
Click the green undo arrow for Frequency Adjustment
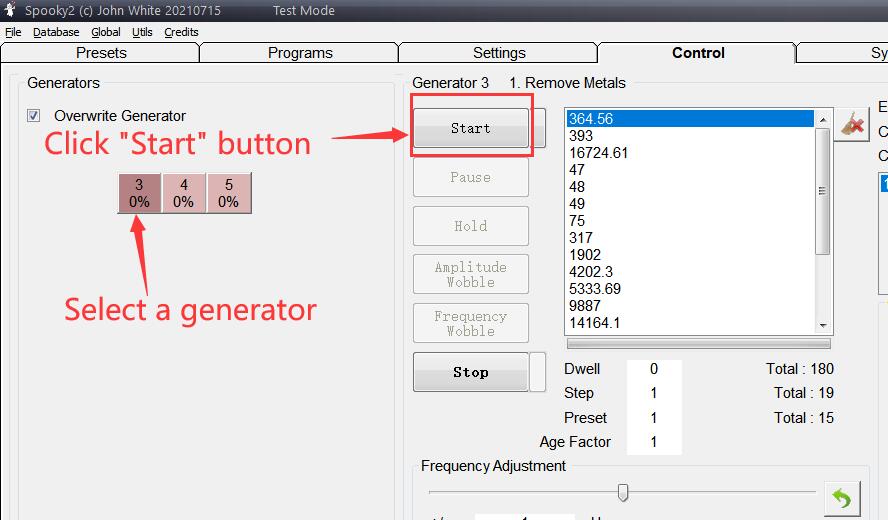coord(842,497)
